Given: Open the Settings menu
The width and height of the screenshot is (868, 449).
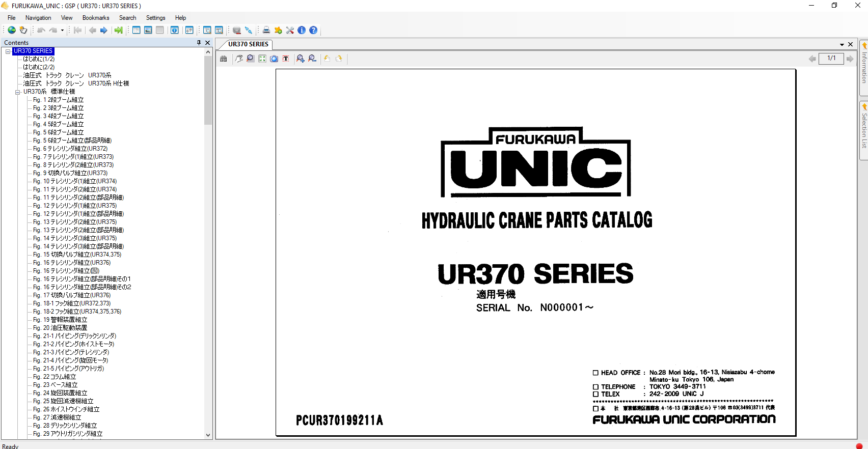Looking at the screenshot, I should tap(156, 18).
